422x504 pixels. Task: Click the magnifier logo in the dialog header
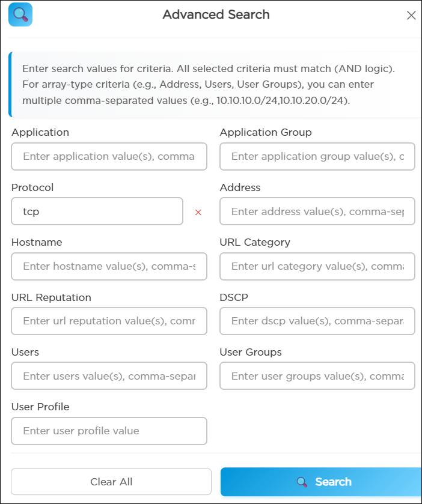click(x=20, y=15)
